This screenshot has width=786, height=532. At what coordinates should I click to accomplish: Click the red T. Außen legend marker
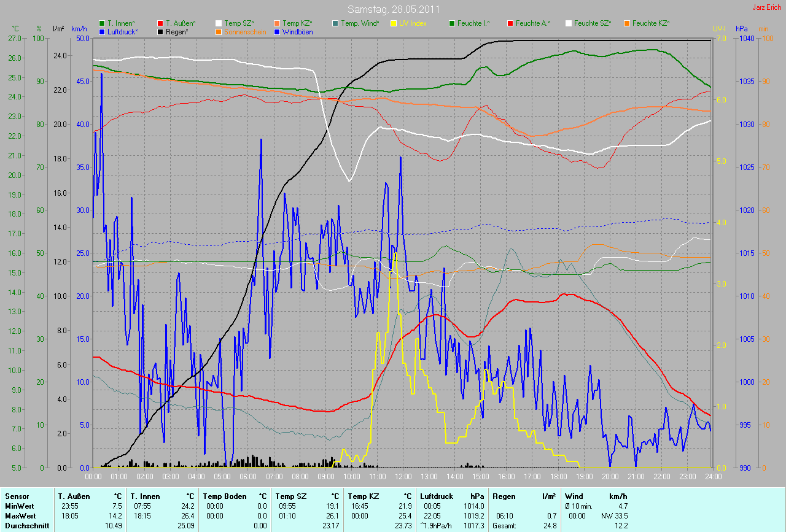(161, 23)
